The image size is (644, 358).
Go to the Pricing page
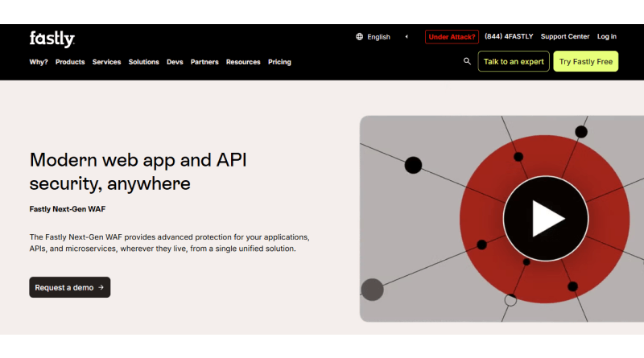(x=279, y=62)
